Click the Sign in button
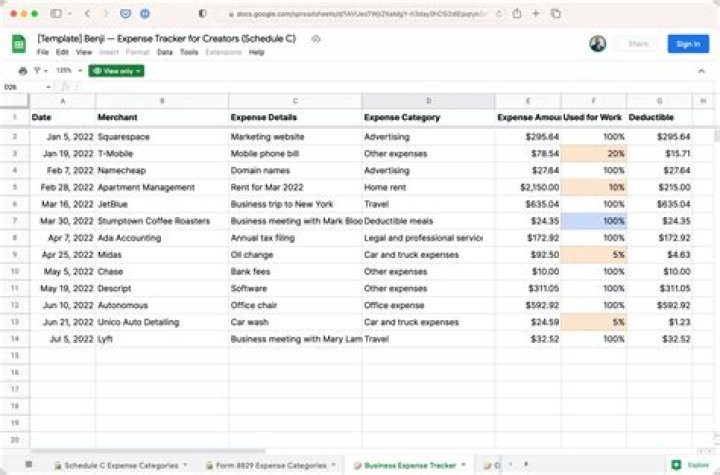The image size is (720, 475). point(688,44)
